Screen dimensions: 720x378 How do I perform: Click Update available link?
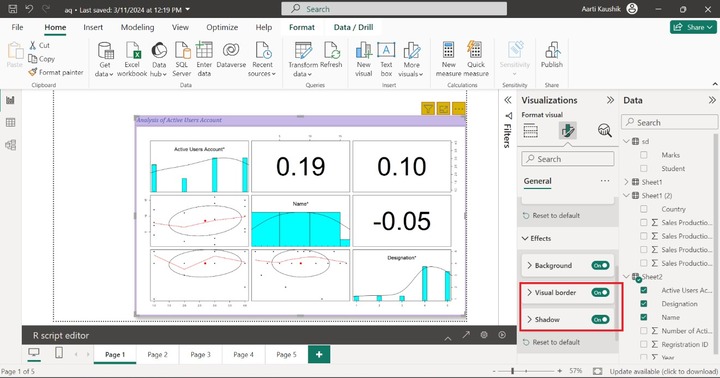[x=664, y=371]
